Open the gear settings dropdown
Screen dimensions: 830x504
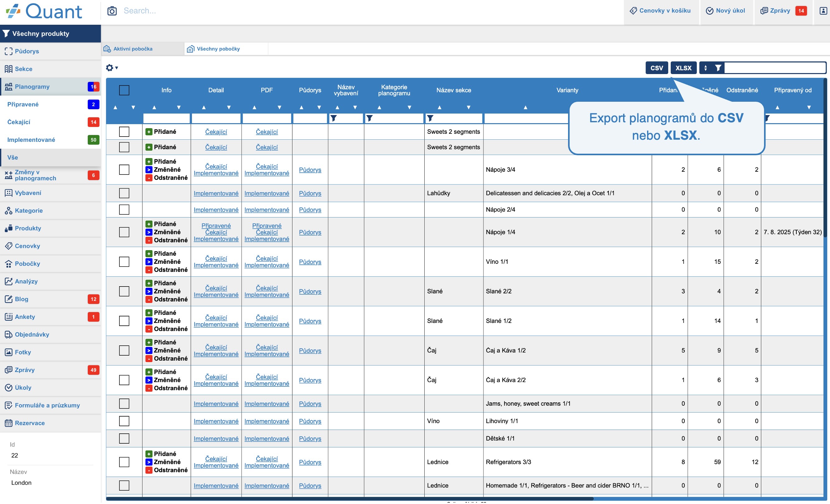pos(111,68)
